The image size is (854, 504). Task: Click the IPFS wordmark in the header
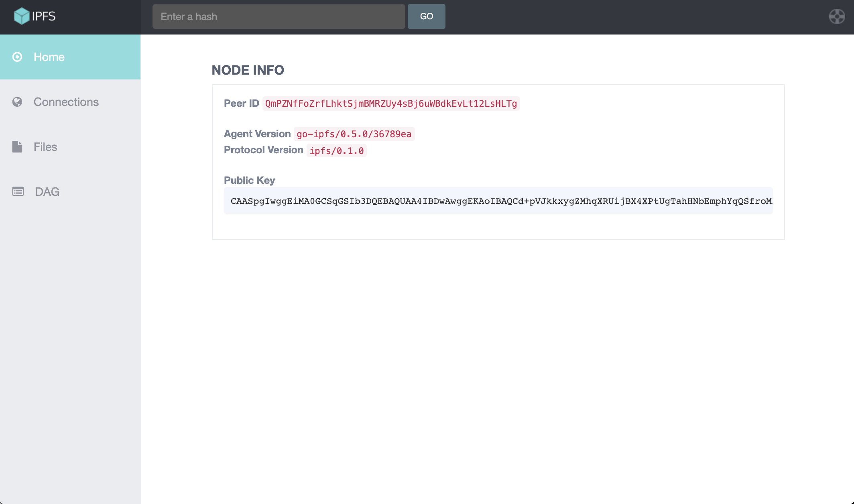click(x=44, y=16)
